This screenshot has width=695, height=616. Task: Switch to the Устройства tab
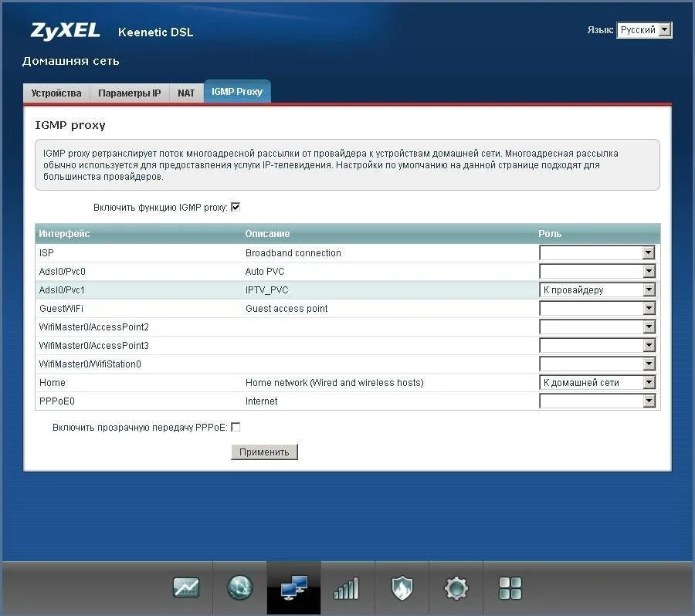pos(56,93)
